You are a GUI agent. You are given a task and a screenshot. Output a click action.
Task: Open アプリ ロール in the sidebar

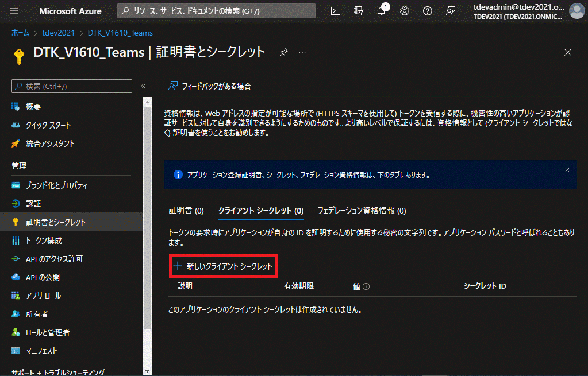click(43, 296)
